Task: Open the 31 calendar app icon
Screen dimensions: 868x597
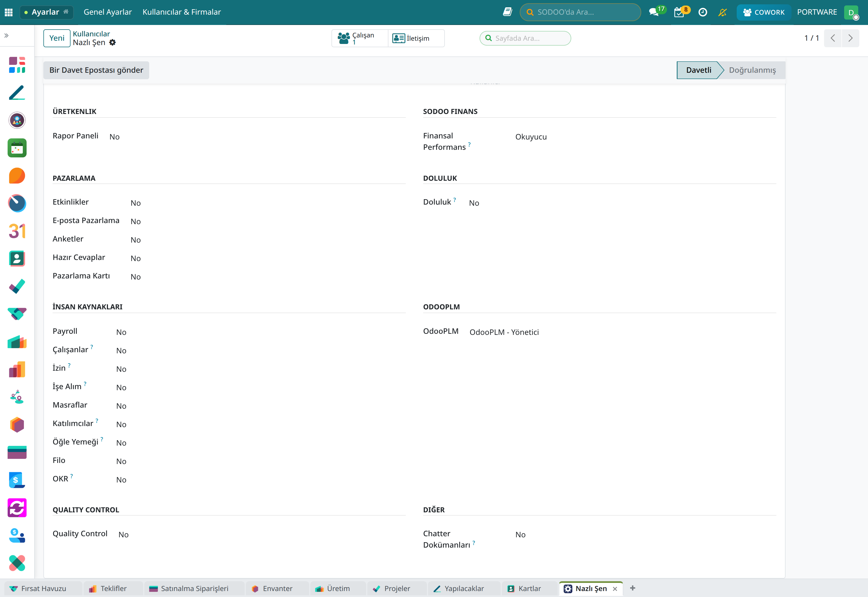Action: click(x=17, y=231)
